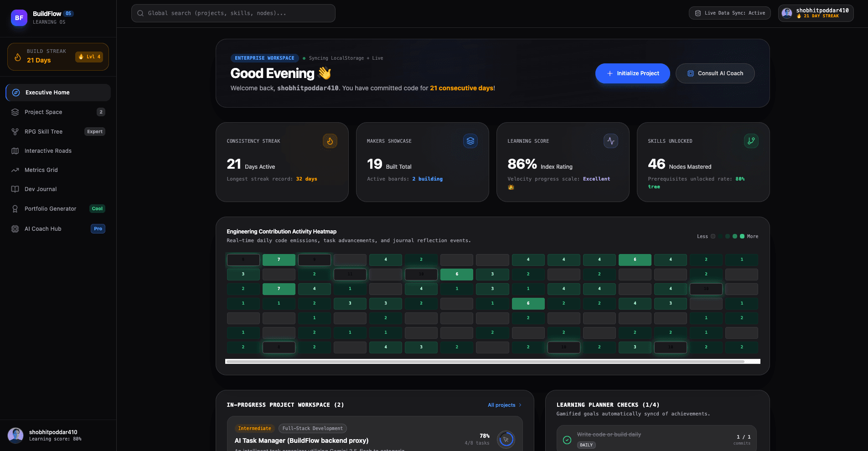The image size is (868, 451).
Task: Click the Metrics Grid trend icon
Action: pos(15,170)
